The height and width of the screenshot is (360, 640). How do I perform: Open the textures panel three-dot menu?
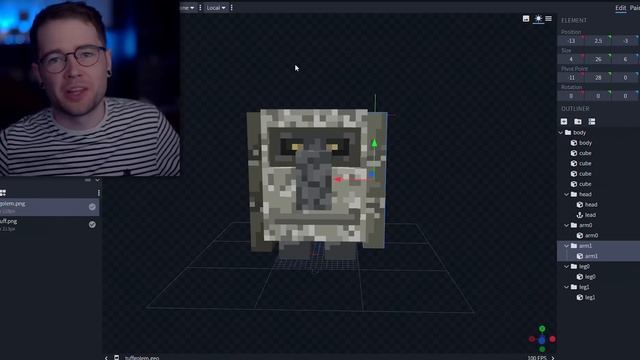[x=98, y=193]
